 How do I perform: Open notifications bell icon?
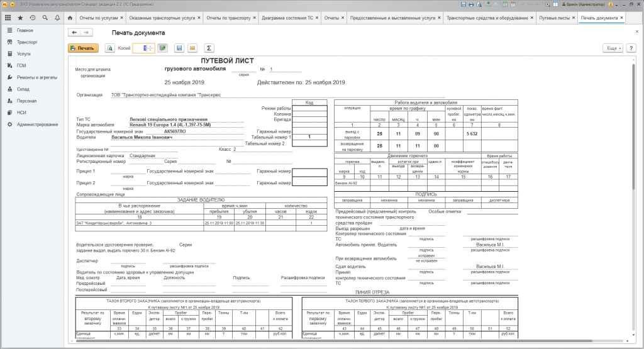coord(57,18)
